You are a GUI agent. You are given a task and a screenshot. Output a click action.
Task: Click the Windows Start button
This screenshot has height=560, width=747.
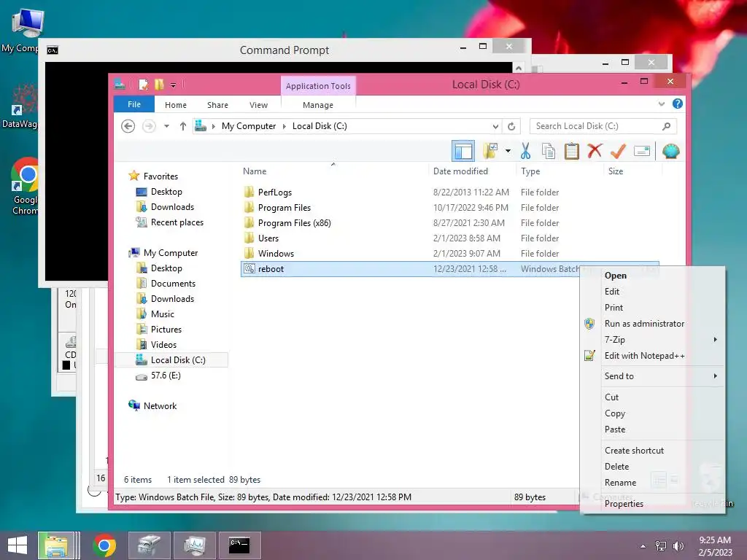[x=18, y=545]
